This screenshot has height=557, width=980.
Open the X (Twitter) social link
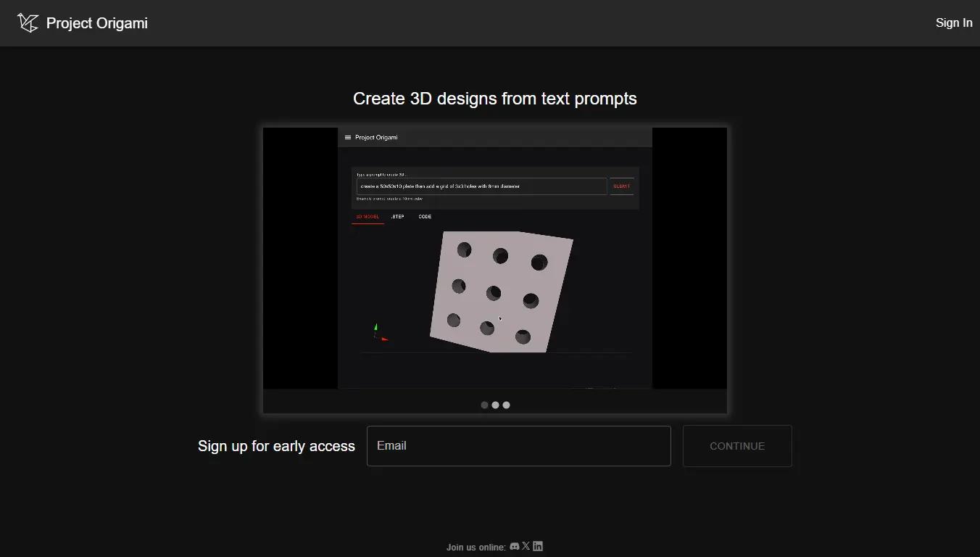[x=526, y=545]
